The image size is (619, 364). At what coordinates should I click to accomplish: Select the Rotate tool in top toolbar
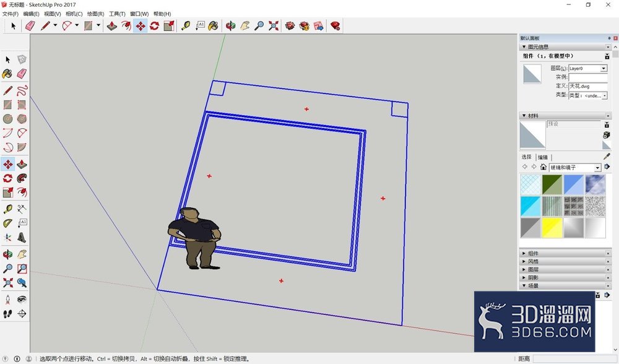click(154, 25)
